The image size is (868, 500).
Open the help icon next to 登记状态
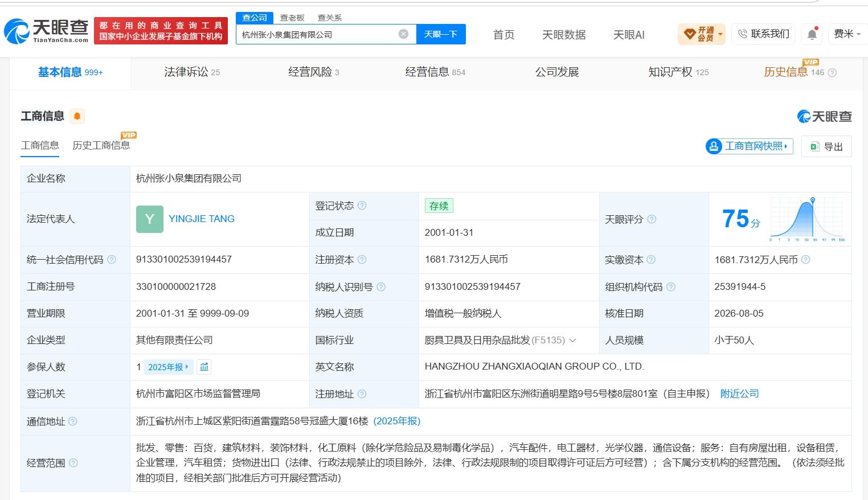point(362,206)
